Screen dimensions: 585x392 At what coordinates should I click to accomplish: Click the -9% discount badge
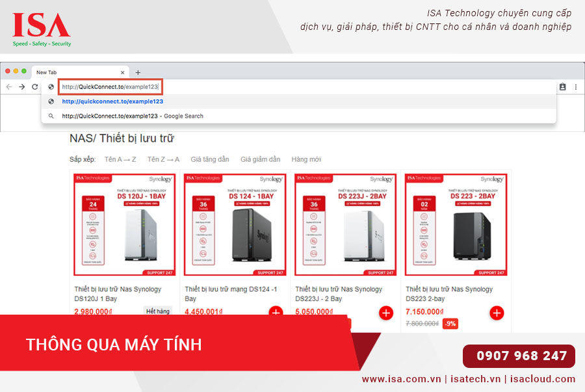450,323
